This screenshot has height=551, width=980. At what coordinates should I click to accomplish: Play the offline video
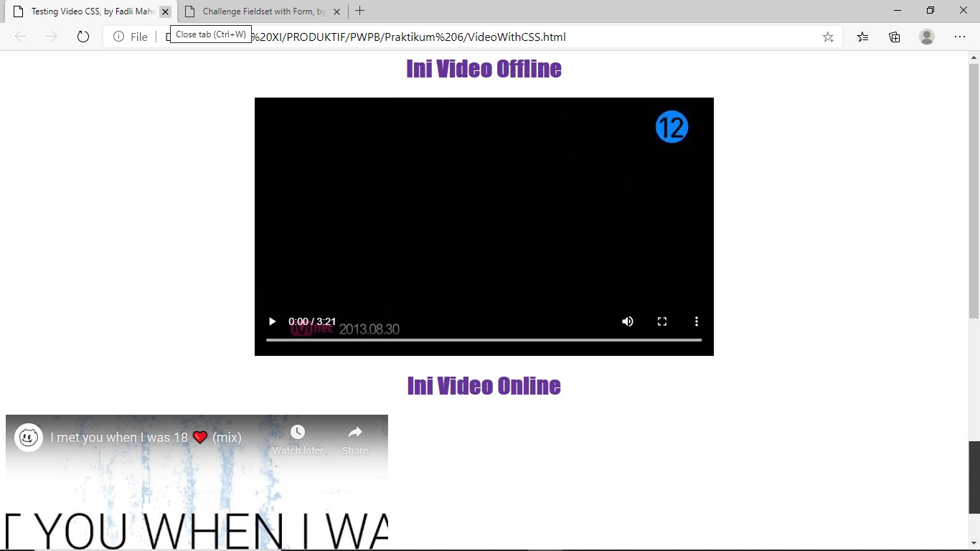(271, 321)
